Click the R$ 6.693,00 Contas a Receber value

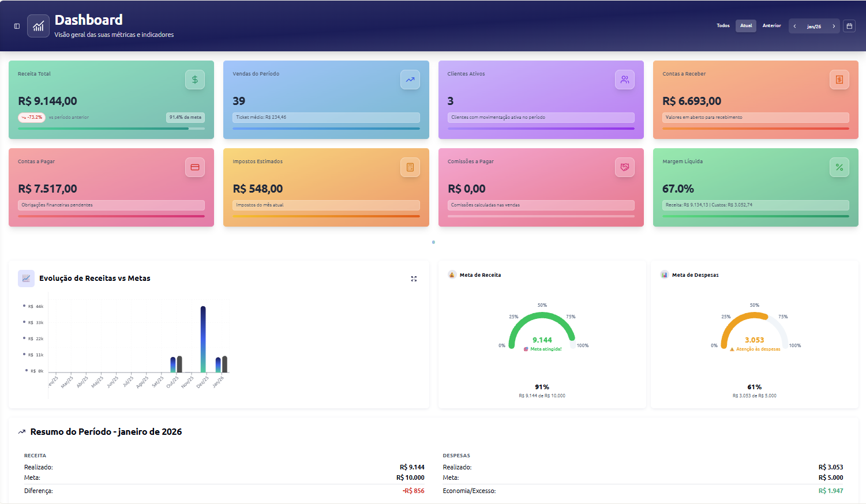pyautogui.click(x=692, y=101)
